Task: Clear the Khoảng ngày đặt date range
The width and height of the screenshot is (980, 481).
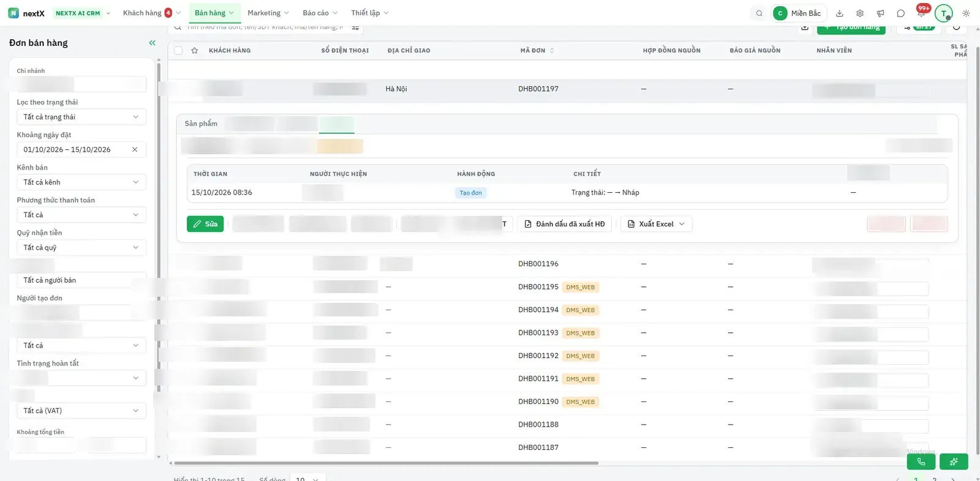Action: (x=135, y=149)
